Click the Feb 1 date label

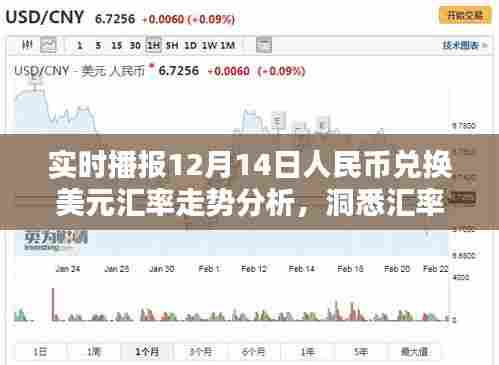[x=209, y=269]
